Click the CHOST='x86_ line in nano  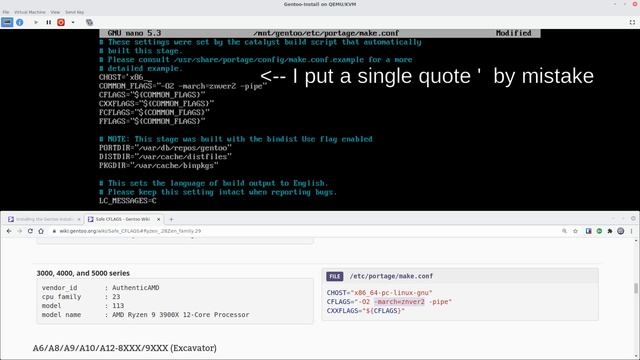[125, 77]
